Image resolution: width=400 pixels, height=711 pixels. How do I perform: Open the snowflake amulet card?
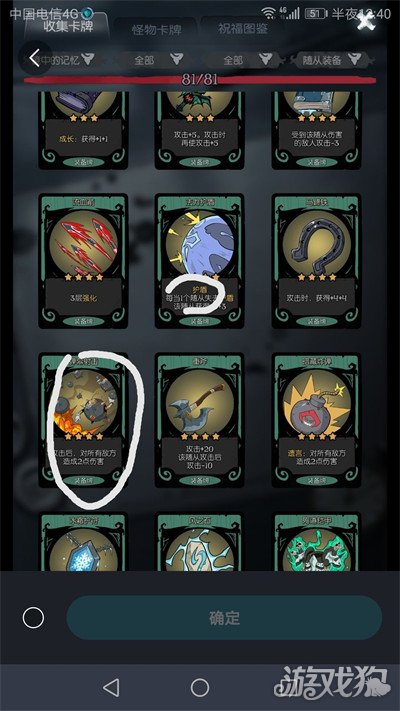[x=83, y=542]
